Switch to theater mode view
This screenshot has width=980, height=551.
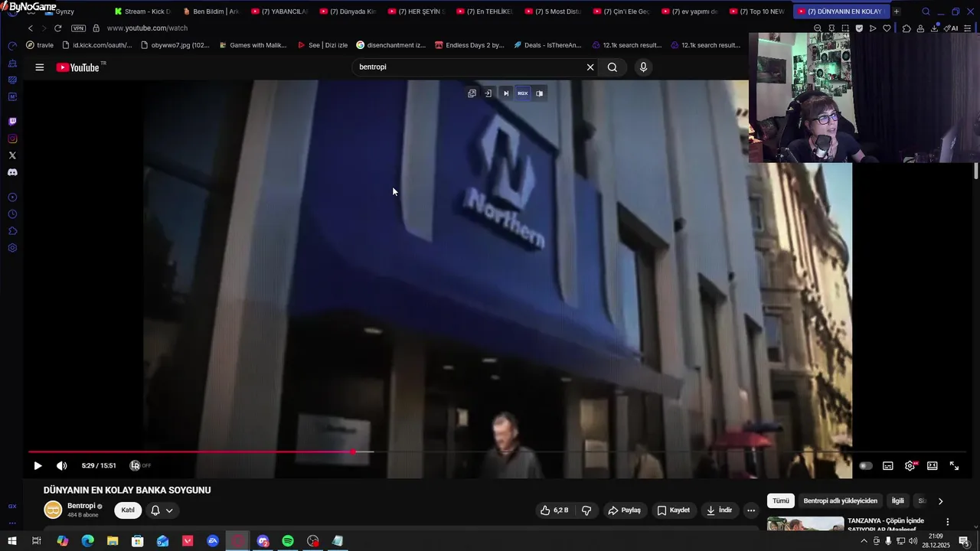click(x=933, y=465)
